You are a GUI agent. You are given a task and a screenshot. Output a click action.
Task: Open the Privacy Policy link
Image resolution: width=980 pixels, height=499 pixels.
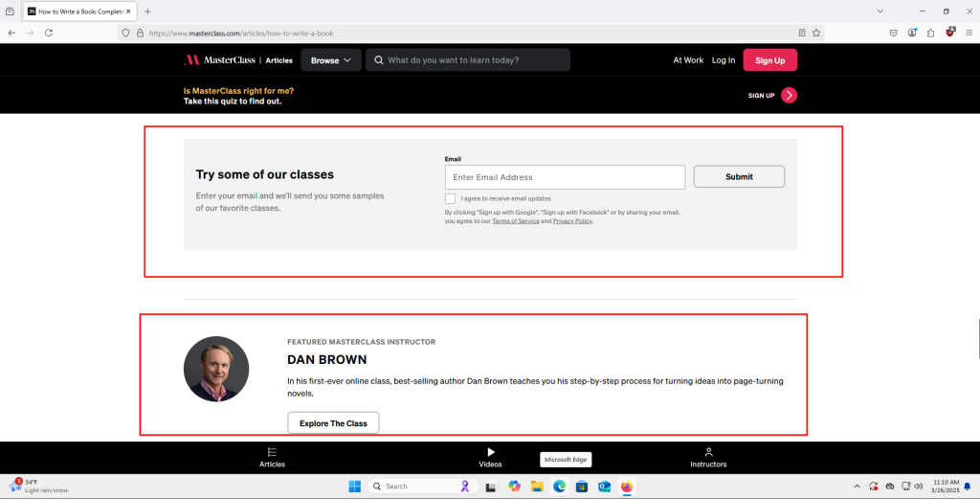572,221
